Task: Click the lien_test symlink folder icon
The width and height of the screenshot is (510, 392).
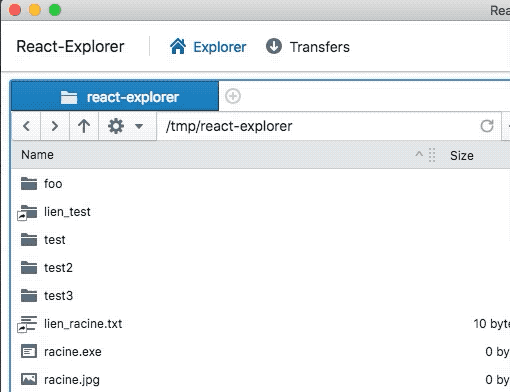Action: (27, 213)
